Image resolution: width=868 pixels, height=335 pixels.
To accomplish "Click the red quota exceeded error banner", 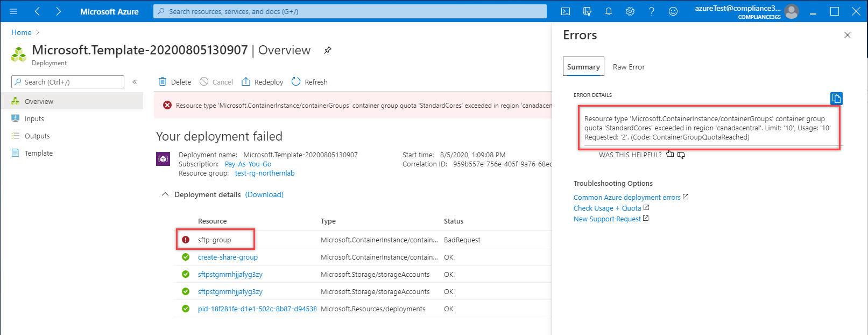I will pyautogui.click(x=353, y=106).
